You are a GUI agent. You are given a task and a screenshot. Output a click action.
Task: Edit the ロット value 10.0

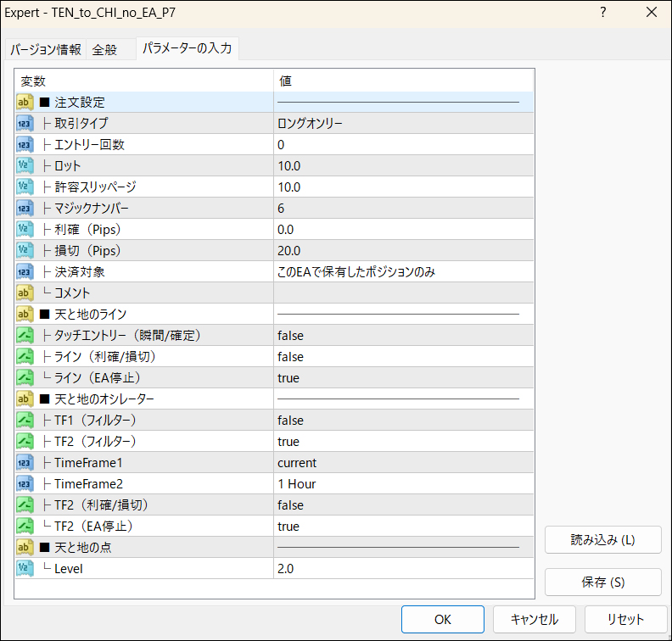[x=403, y=165]
